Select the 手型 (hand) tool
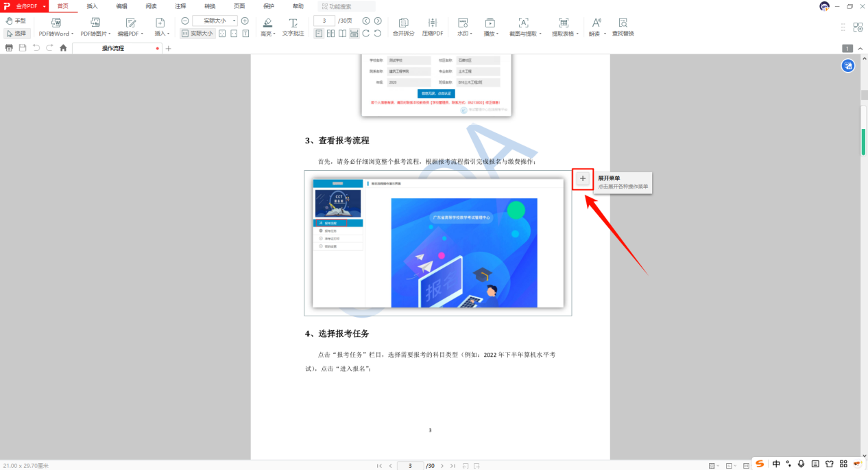This screenshot has width=868, height=470. pos(15,21)
